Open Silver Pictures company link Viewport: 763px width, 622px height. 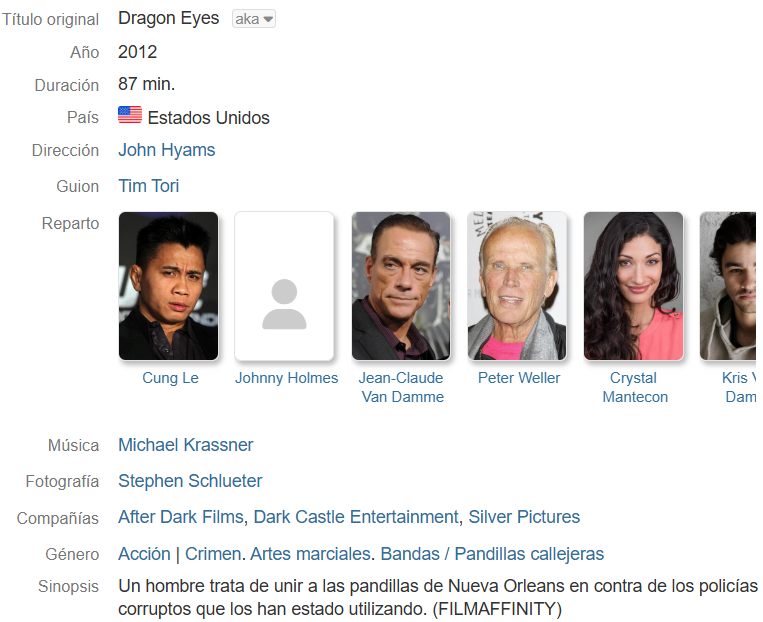tap(524, 517)
